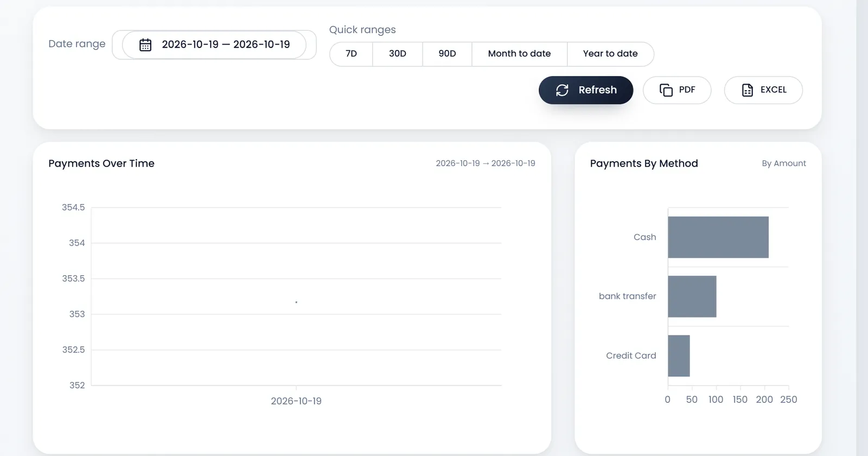Click the 352.5 y-axis value

[x=73, y=350]
